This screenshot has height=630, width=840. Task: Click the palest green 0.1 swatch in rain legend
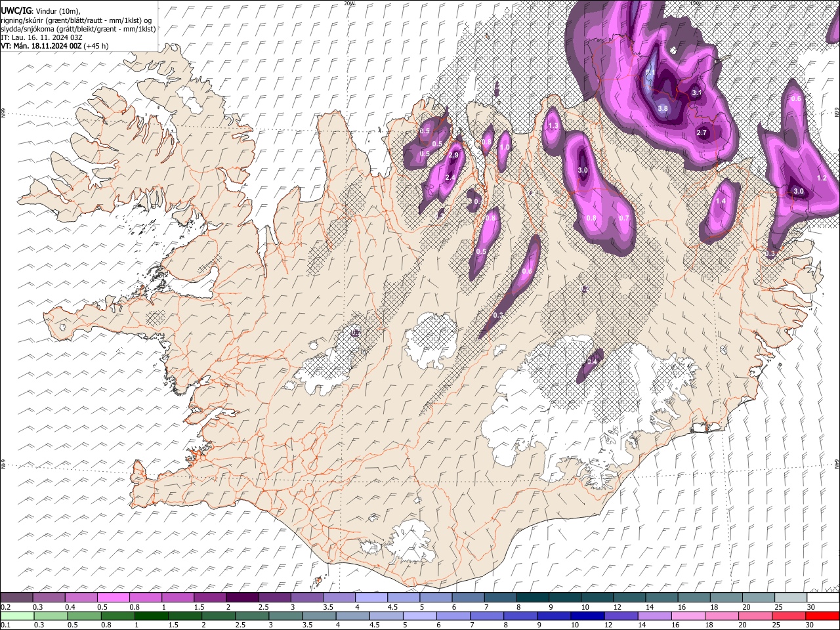[x=16, y=616]
